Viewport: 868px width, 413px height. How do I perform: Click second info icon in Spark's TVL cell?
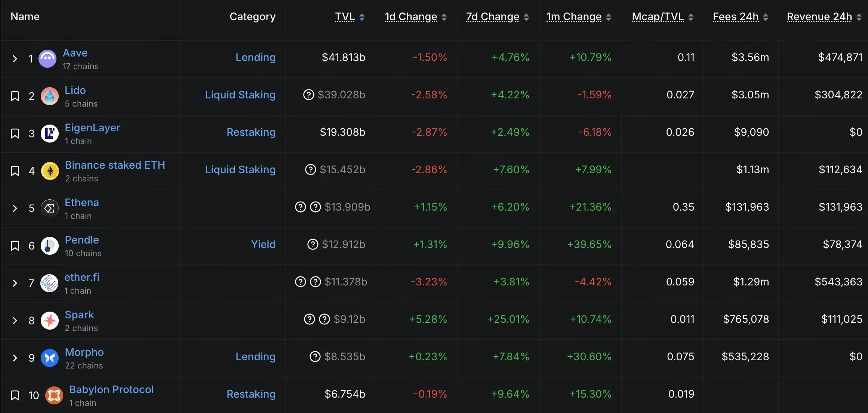[x=324, y=319]
